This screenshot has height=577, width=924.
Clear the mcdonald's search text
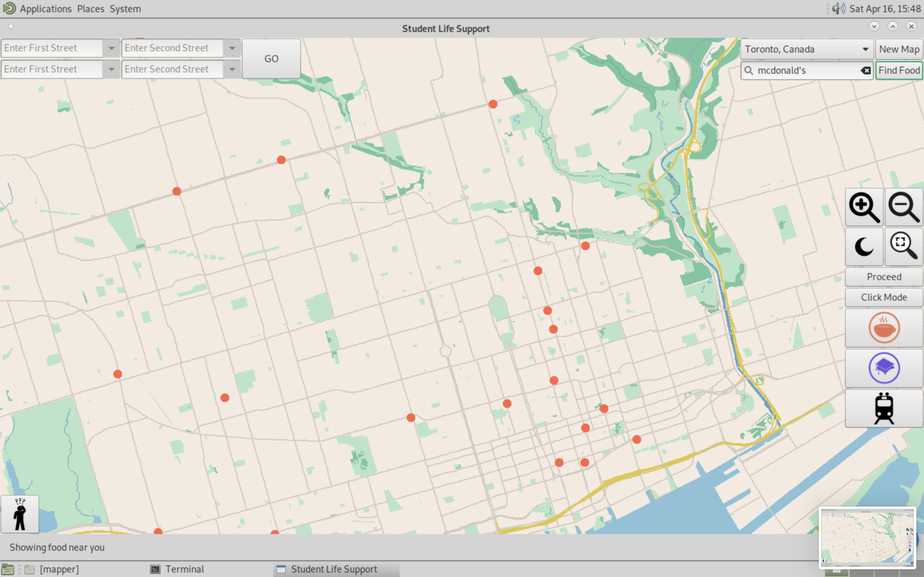pyautogui.click(x=866, y=71)
